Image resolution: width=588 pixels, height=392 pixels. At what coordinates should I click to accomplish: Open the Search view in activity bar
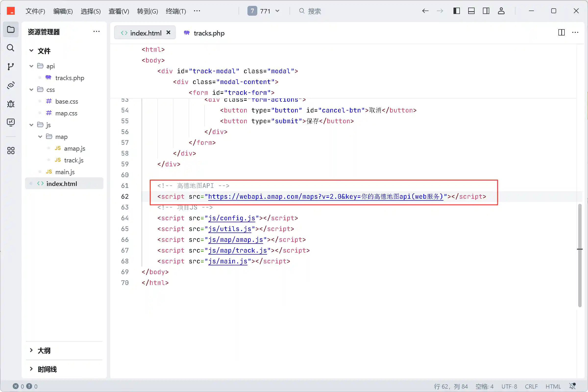[x=11, y=48]
